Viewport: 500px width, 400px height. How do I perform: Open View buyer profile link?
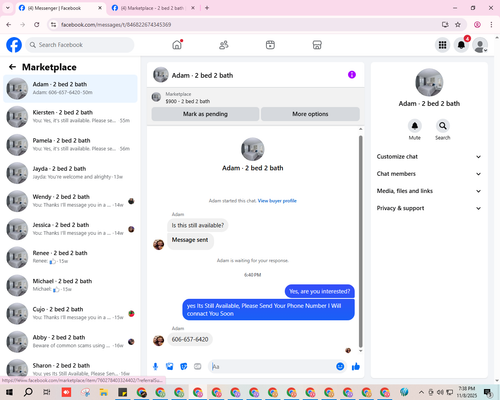coord(277,201)
